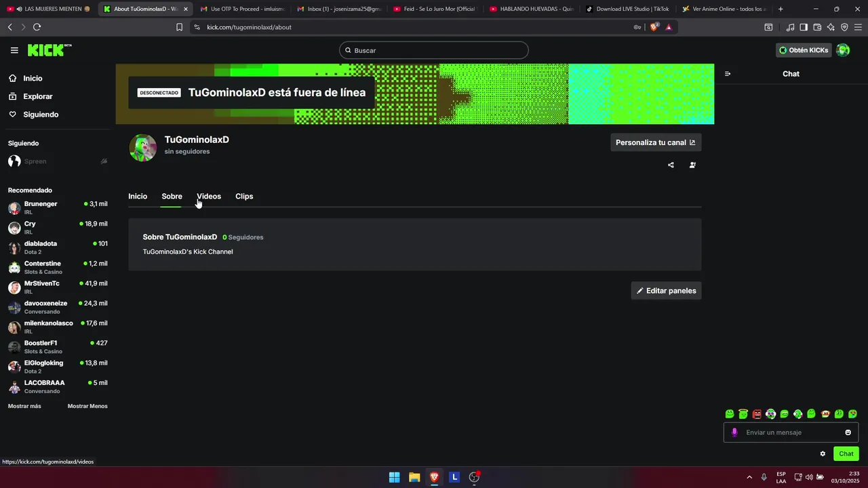Open the emoji picker in message box
Screen dimensions: 868x488
[x=848, y=432]
